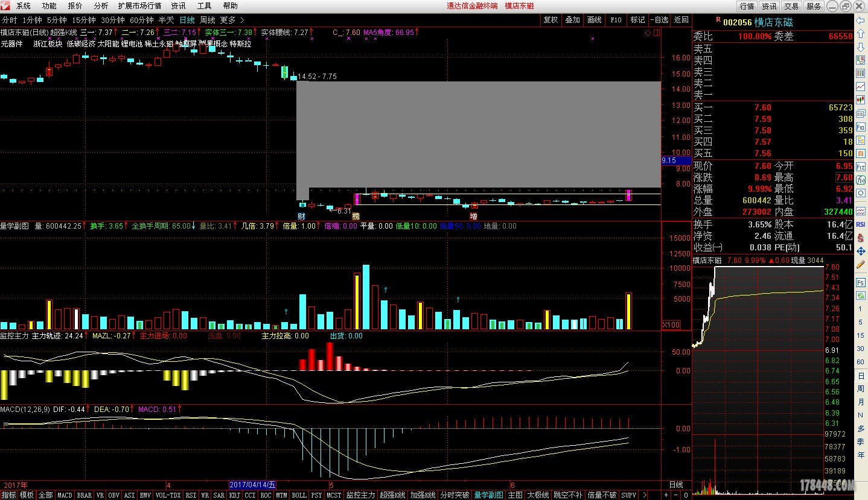Expand 更多 periods list
868x500 pixels.
click(x=232, y=20)
